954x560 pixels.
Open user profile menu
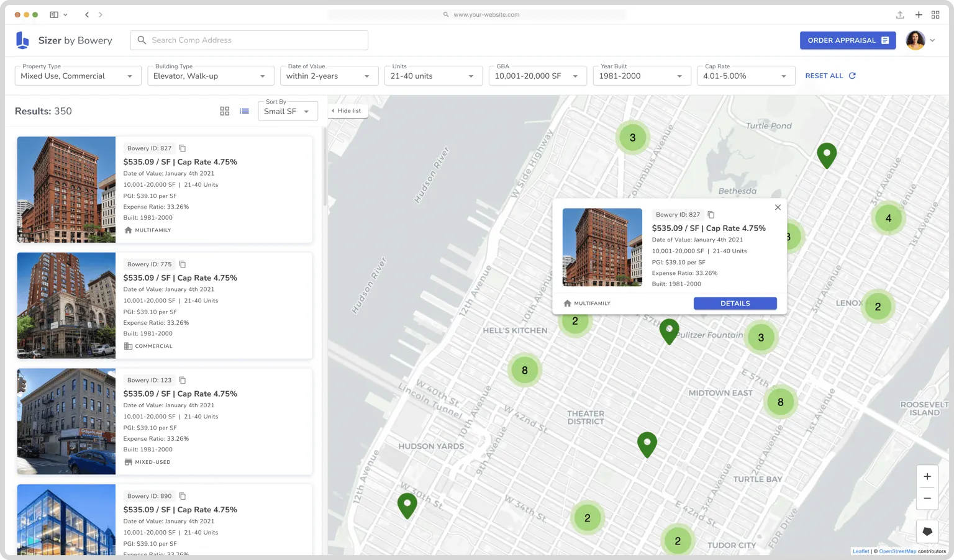point(920,40)
